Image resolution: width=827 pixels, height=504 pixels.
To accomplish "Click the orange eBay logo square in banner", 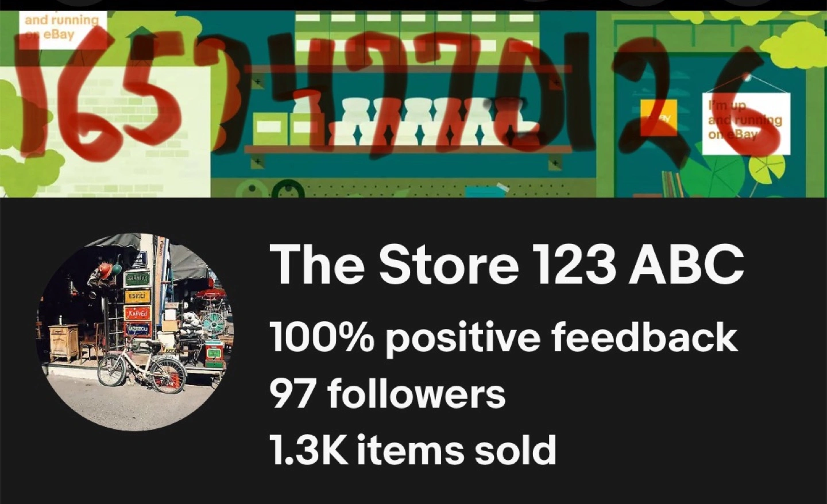I will [x=658, y=118].
